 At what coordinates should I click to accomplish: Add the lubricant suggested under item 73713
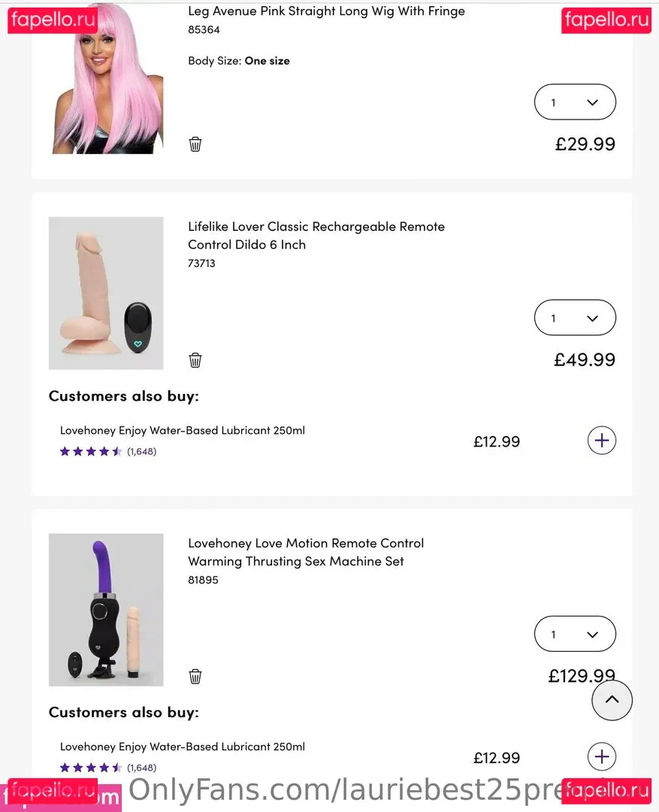click(x=601, y=441)
